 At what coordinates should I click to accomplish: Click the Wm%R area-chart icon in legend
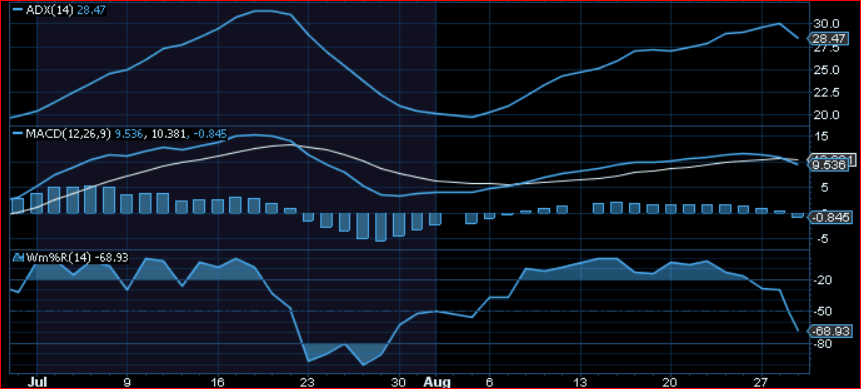(17, 257)
